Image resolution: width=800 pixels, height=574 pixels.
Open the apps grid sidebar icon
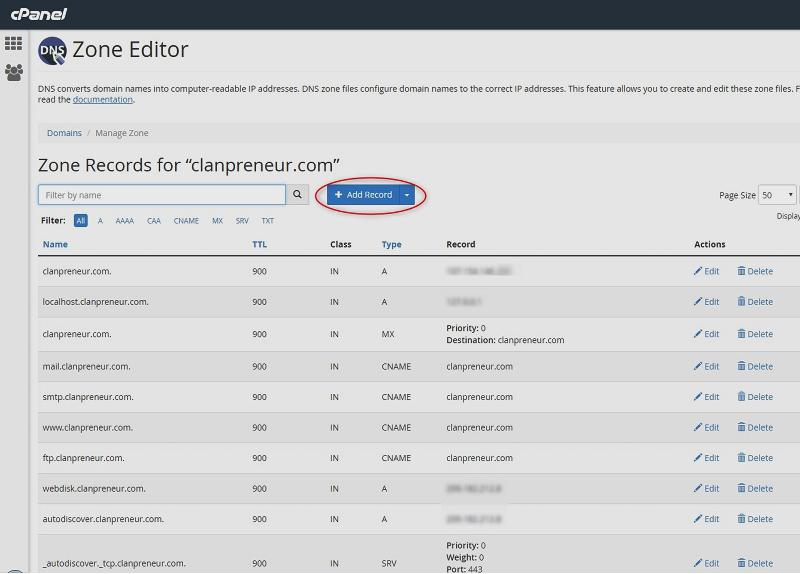[x=13, y=43]
